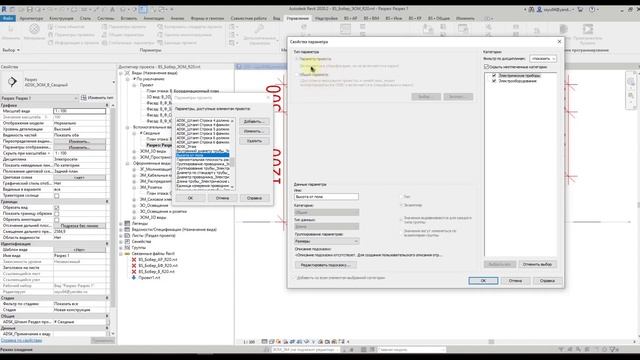Open Группирование параметров dropdown
The image size is (640, 360).
pos(327,241)
